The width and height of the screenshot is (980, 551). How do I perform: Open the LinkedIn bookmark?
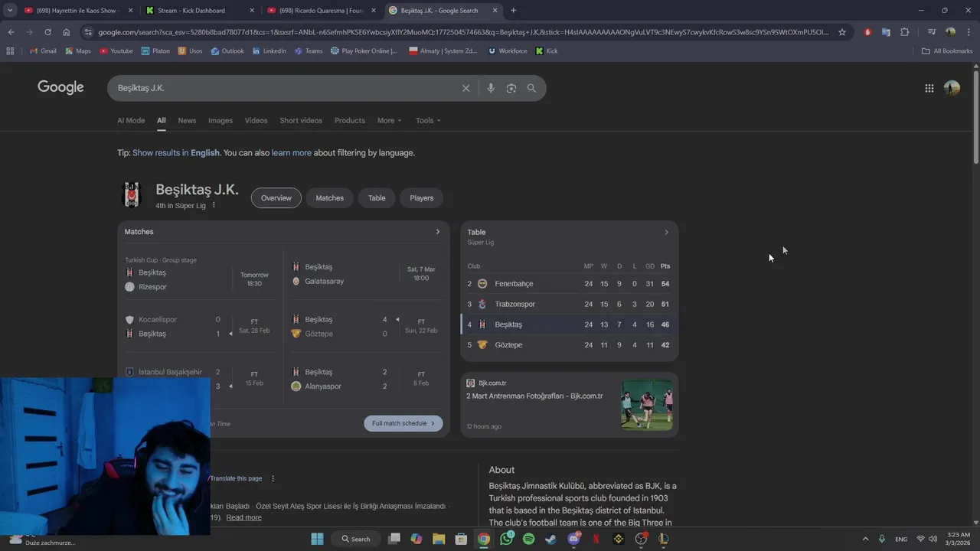click(x=269, y=51)
